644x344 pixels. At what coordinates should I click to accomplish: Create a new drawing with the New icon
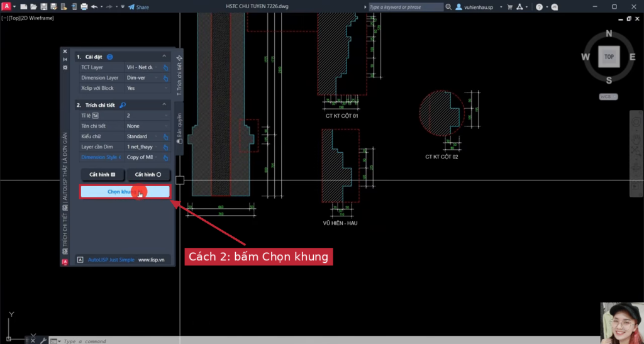[24, 7]
